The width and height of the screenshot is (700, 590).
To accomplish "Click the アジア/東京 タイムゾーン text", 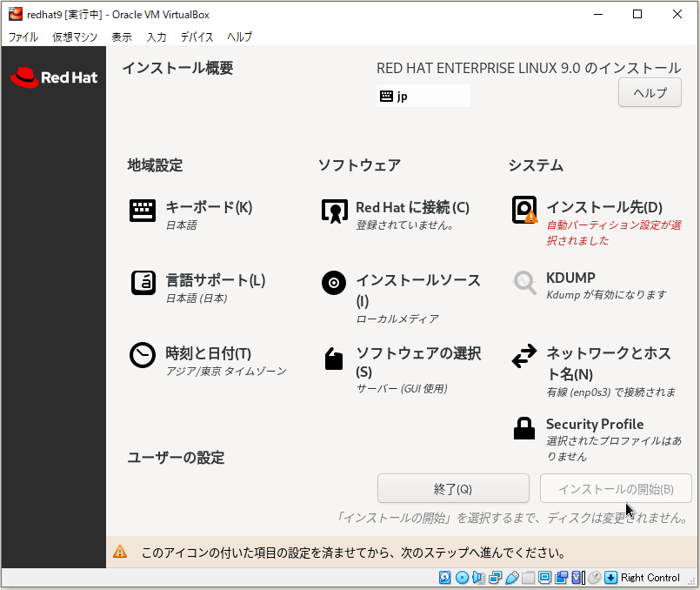I will [x=226, y=372].
